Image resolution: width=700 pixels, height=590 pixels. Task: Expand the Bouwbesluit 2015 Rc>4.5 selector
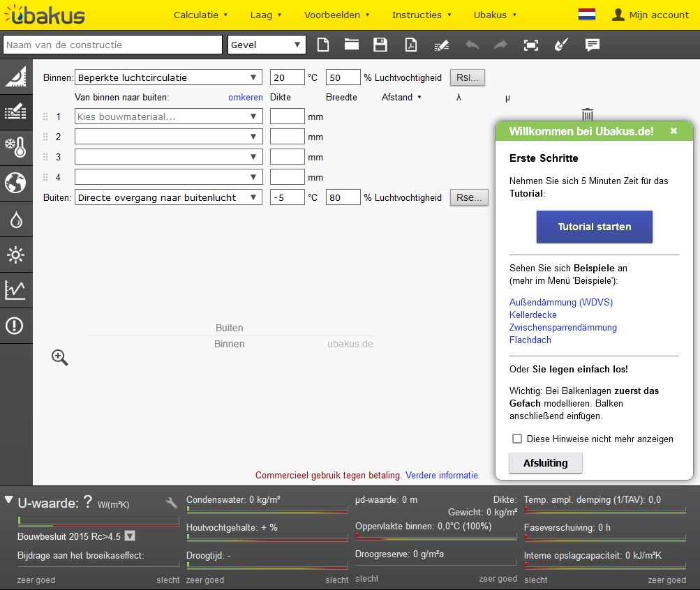coord(130,536)
